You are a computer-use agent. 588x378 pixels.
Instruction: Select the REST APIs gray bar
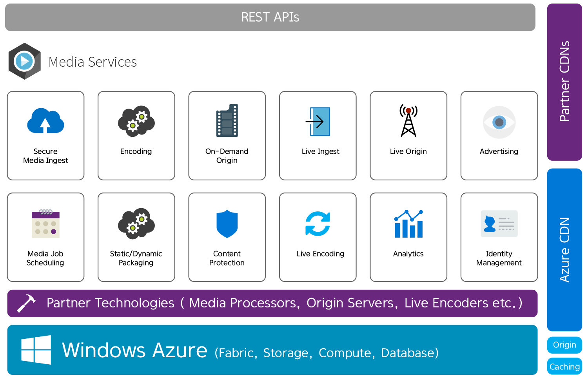click(270, 17)
